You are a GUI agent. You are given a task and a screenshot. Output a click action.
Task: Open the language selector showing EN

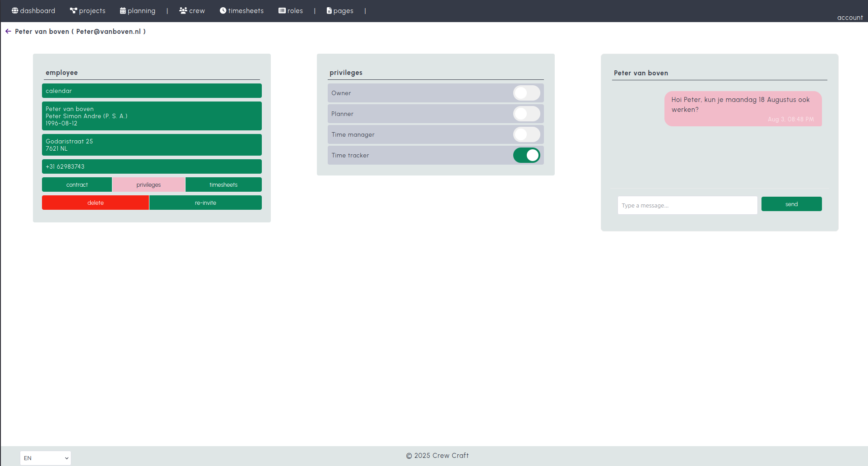pos(45,458)
